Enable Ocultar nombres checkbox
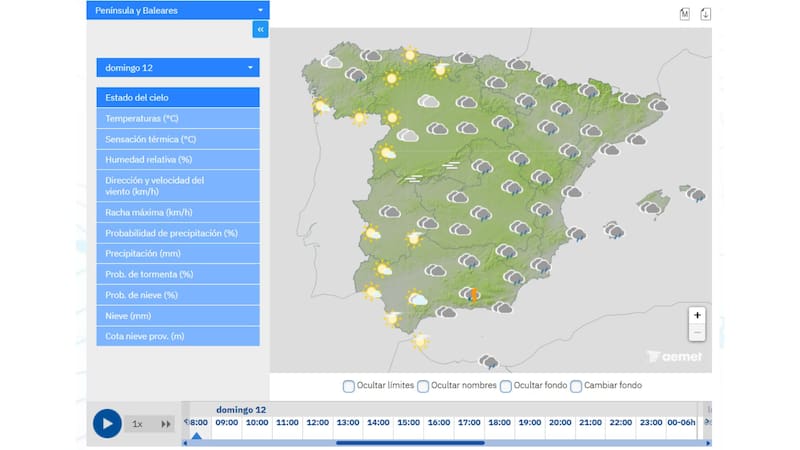The image size is (800, 450). point(423,386)
